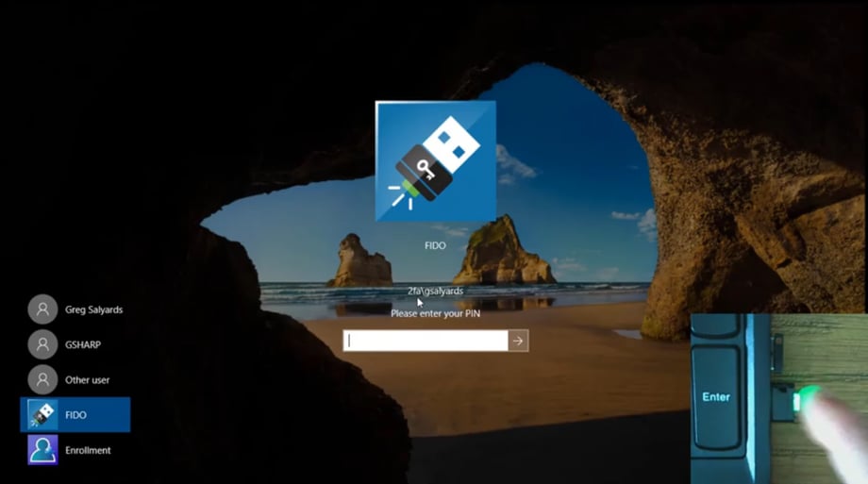
Task: Click the 2fa\gsalyards username text
Action: pos(436,291)
